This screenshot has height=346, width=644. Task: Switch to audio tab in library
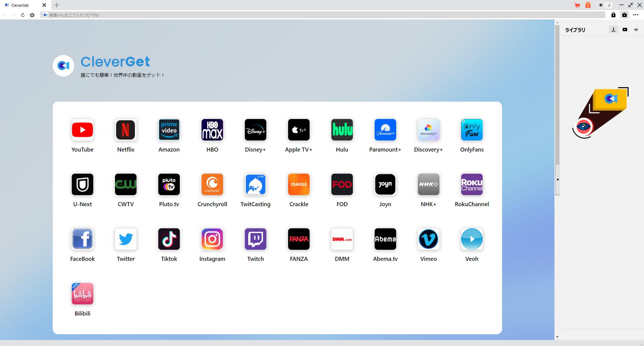coord(636,30)
